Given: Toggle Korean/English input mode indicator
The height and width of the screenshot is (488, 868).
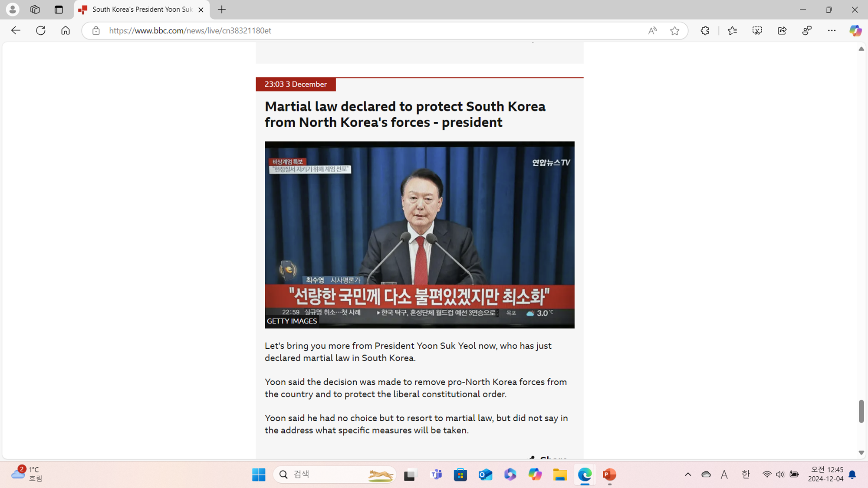Looking at the screenshot, I should tap(746, 475).
